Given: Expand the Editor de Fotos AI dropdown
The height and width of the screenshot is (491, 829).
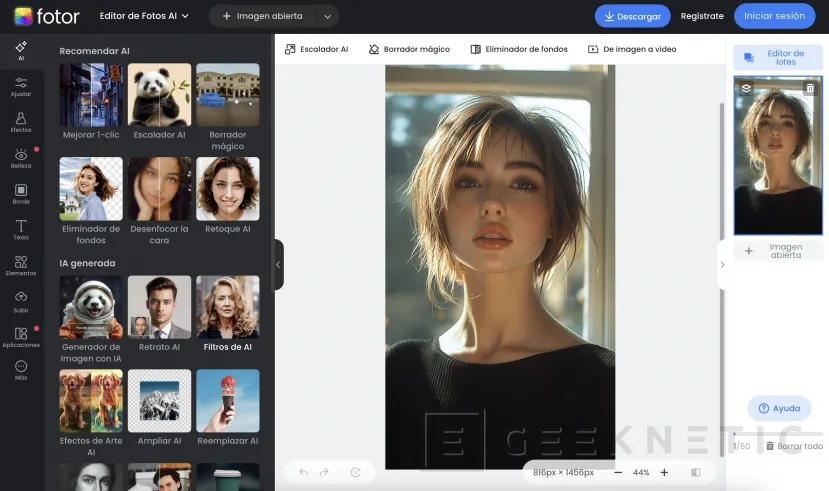Looking at the screenshot, I should click(x=144, y=16).
